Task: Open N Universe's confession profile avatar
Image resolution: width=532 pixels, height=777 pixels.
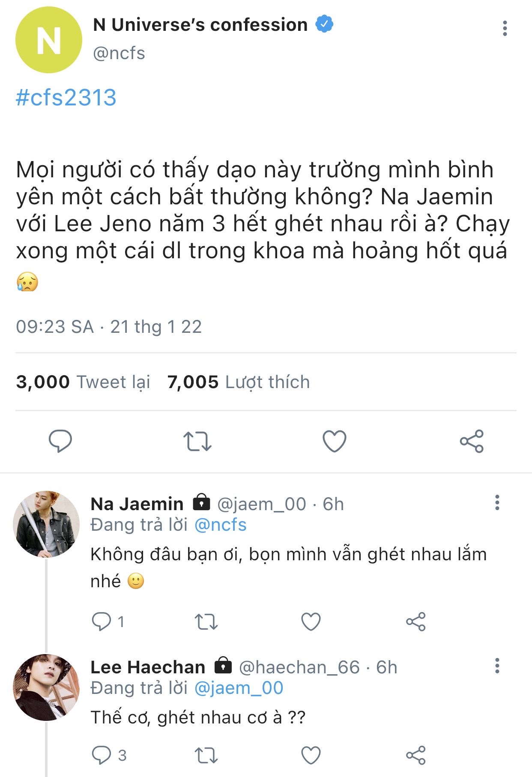Action: (x=48, y=40)
